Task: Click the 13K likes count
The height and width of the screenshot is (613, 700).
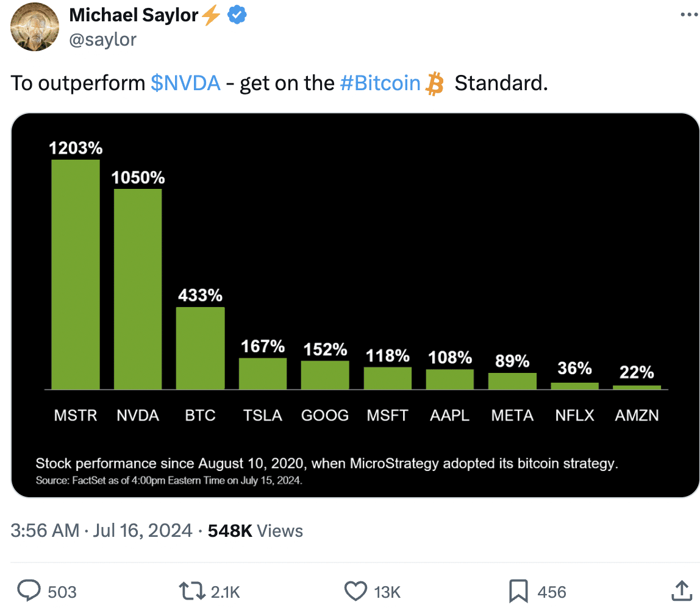Action: [387, 592]
